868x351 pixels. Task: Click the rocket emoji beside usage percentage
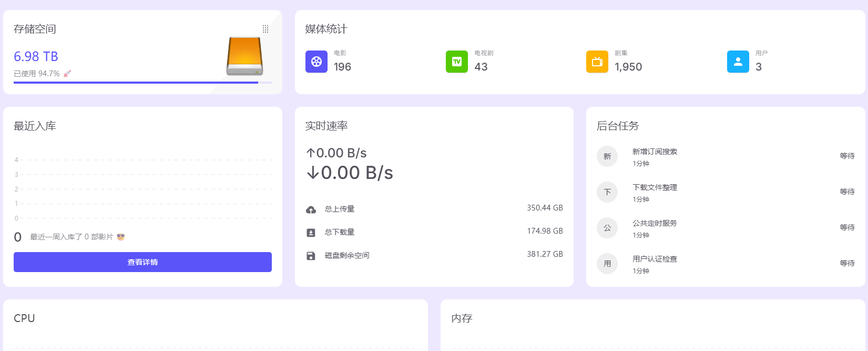(x=67, y=74)
